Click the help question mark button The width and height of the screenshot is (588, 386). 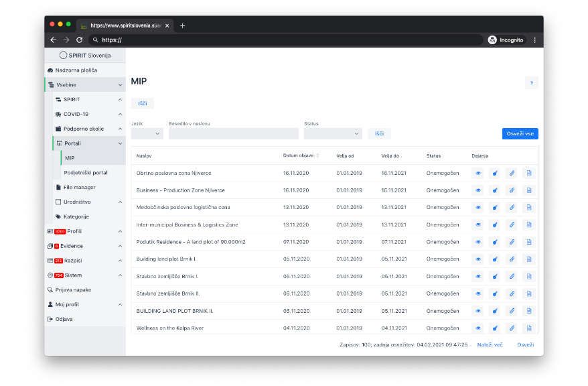tap(531, 83)
